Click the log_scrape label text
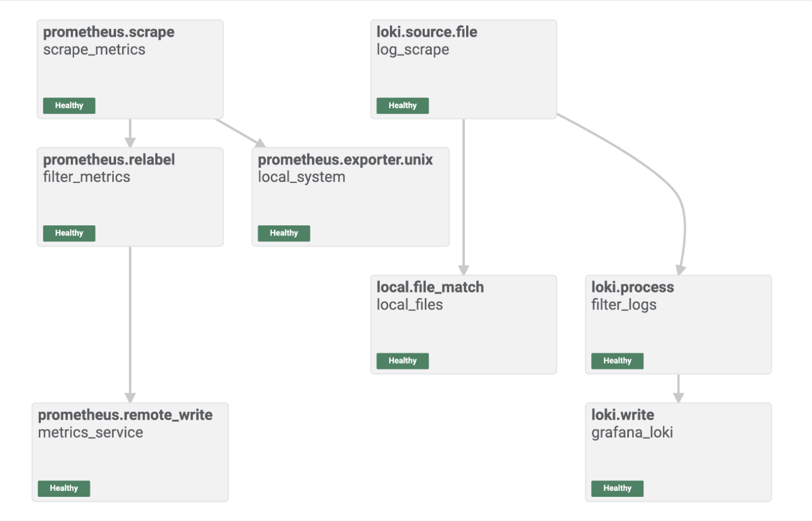 pos(412,50)
